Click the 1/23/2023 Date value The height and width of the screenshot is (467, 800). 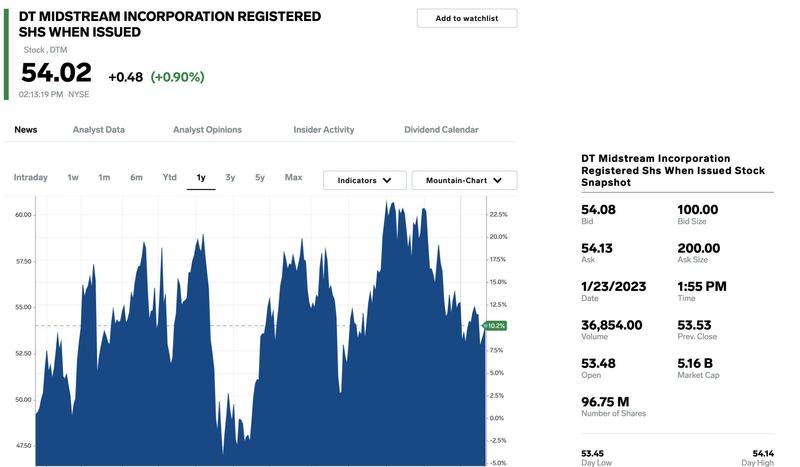click(x=614, y=287)
